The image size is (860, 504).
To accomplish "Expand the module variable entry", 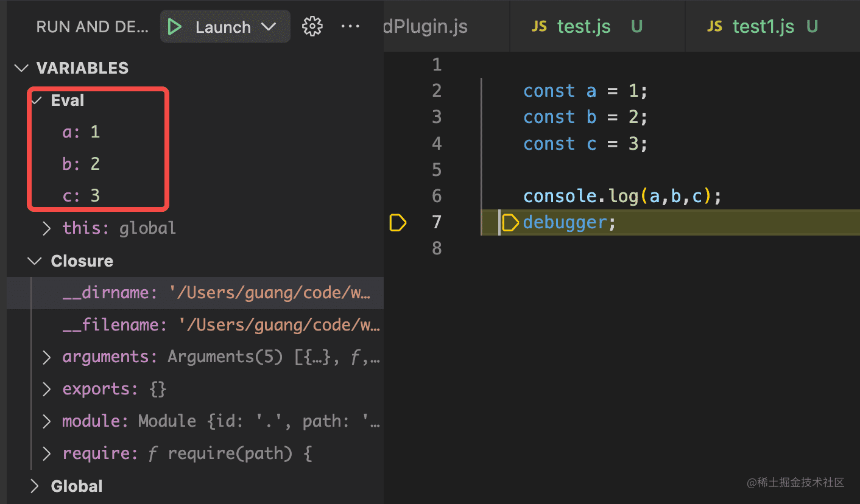I will pyautogui.click(x=47, y=421).
